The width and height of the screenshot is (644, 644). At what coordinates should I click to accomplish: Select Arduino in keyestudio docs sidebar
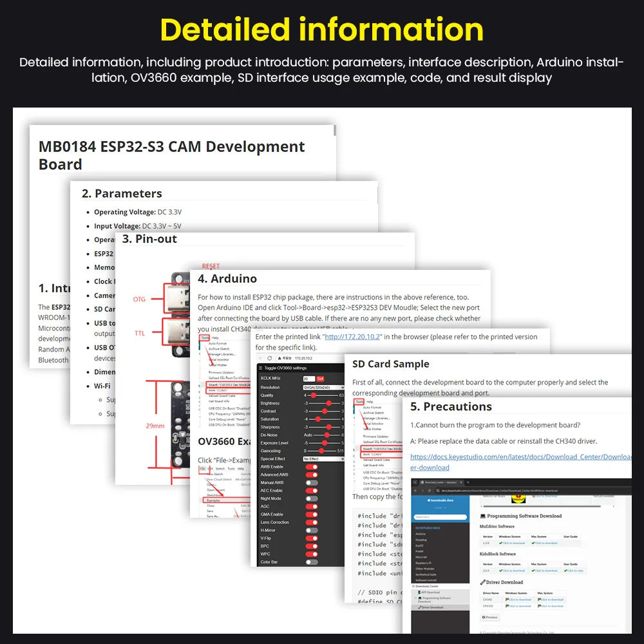pyautogui.click(x=420, y=534)
